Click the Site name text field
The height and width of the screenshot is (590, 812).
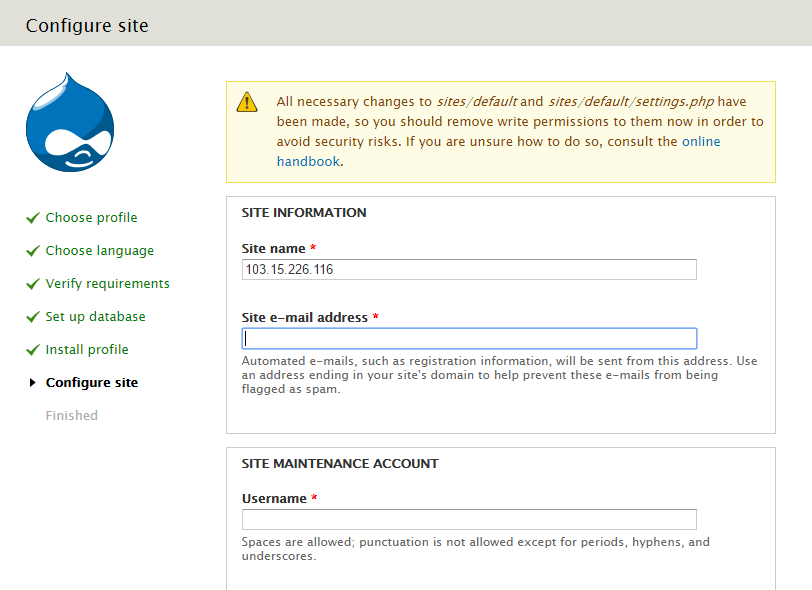[469, 269]
